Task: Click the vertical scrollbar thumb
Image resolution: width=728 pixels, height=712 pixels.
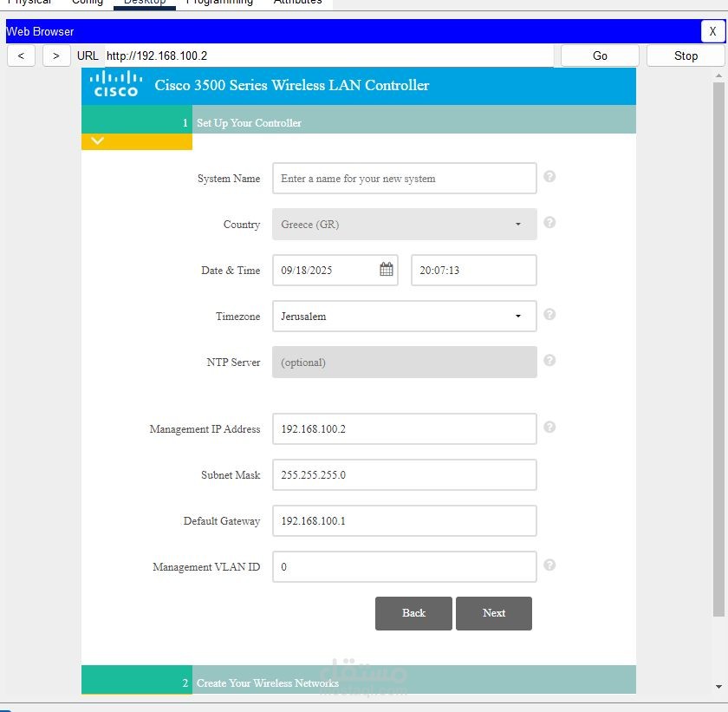Action: tap(718, 349)
